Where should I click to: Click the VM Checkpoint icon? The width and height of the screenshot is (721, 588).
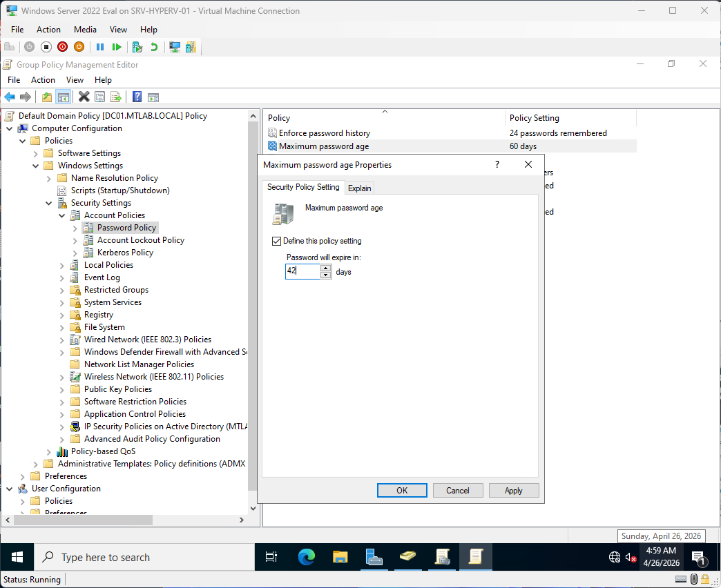[137, 47]
